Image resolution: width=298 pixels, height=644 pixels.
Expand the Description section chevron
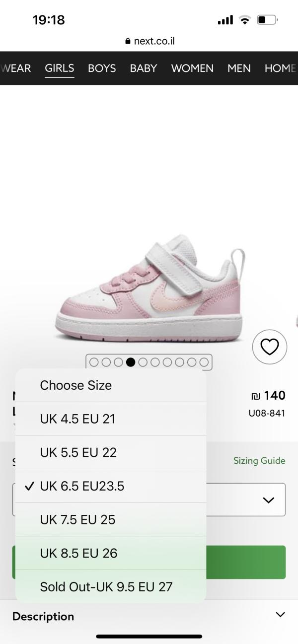pos(280,615)
